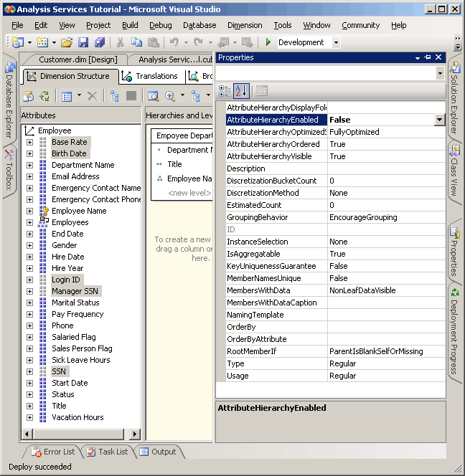The height and width of the screenshot is (476, 465).
Task: Select the Login ID attribute
Action: point(66,280)
